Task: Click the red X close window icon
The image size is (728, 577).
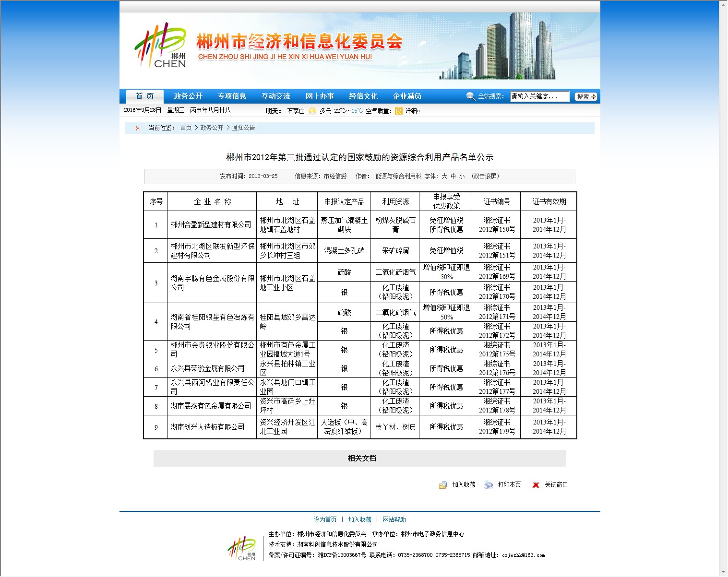Action: [536, 485]
